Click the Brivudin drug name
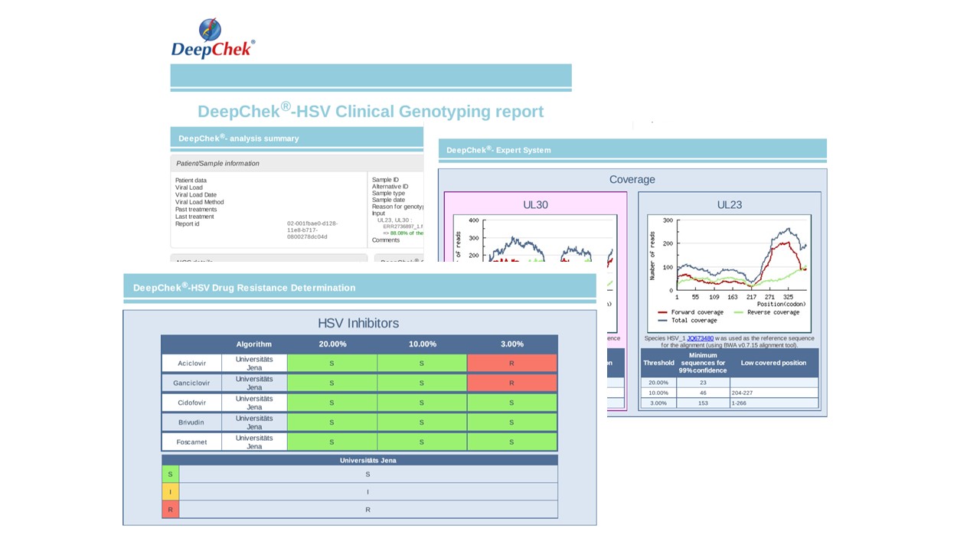 192,422
